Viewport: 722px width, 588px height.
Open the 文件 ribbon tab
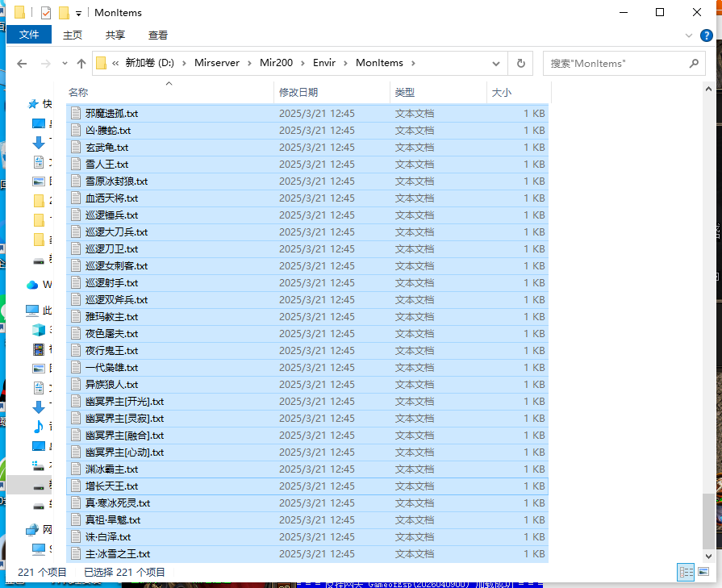click(x=28, y=35)
